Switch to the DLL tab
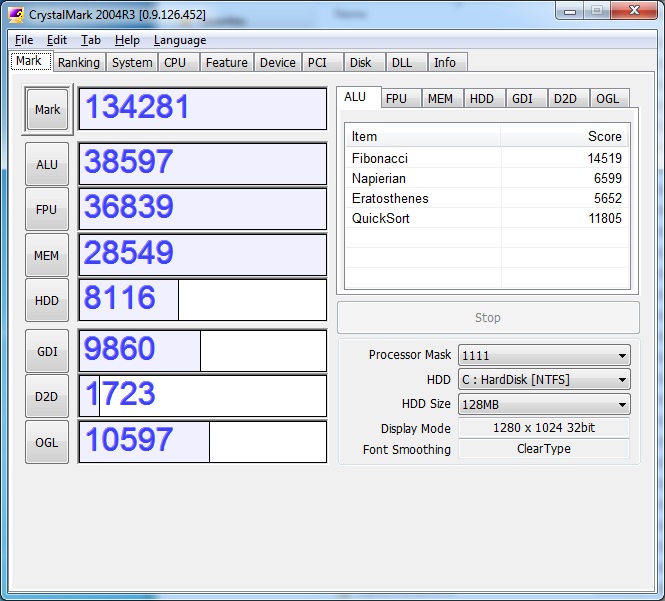Viewport: 665px width, 601px height. coord(406,62)
